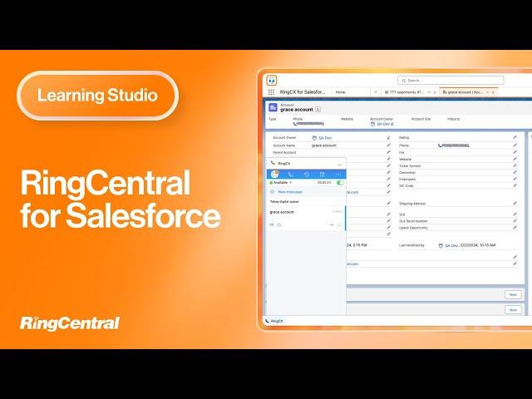
Task: Start a New message in RingCX
Action: pyautogui.click(x=290, y=192)
